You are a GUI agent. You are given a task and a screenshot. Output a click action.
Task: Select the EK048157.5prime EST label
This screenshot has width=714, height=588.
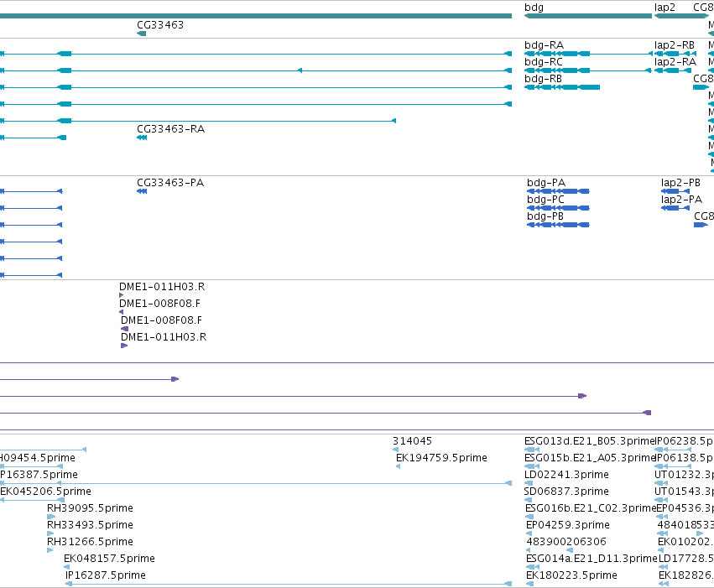tap(109, 559)
